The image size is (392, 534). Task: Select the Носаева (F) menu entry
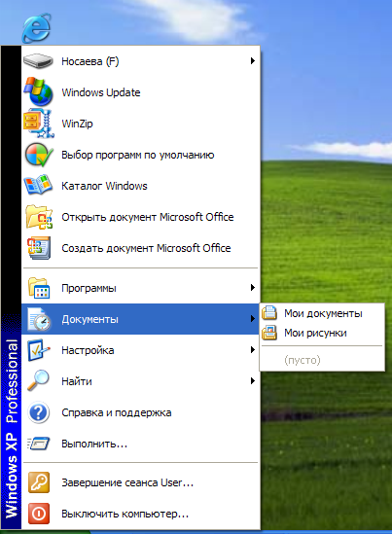click(x=141, y=61)
